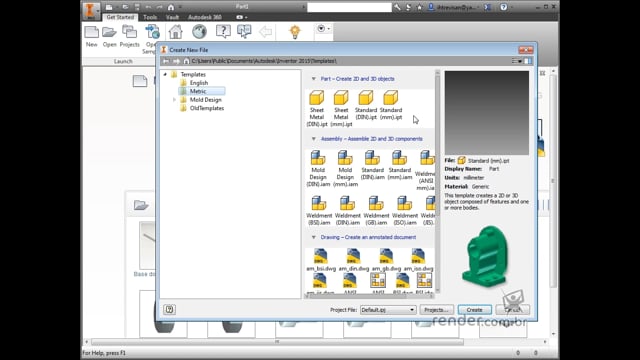Select the Weldment (GB).iam template
This screenshot has height=360, width=640.
tap(376, 210)
